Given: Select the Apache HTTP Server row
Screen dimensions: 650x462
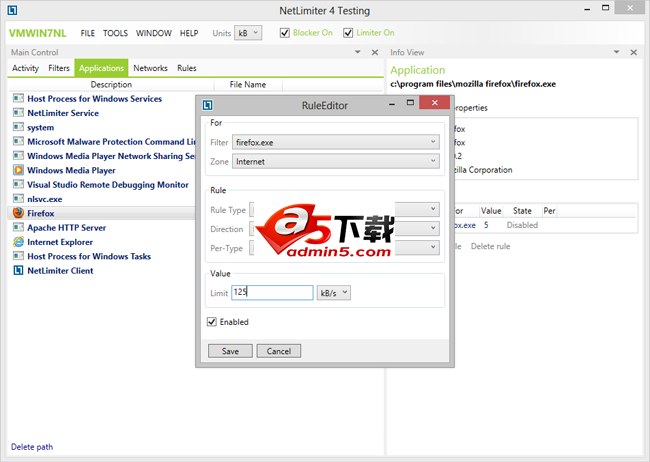Looking at the screenshot, I should point(102,227).
